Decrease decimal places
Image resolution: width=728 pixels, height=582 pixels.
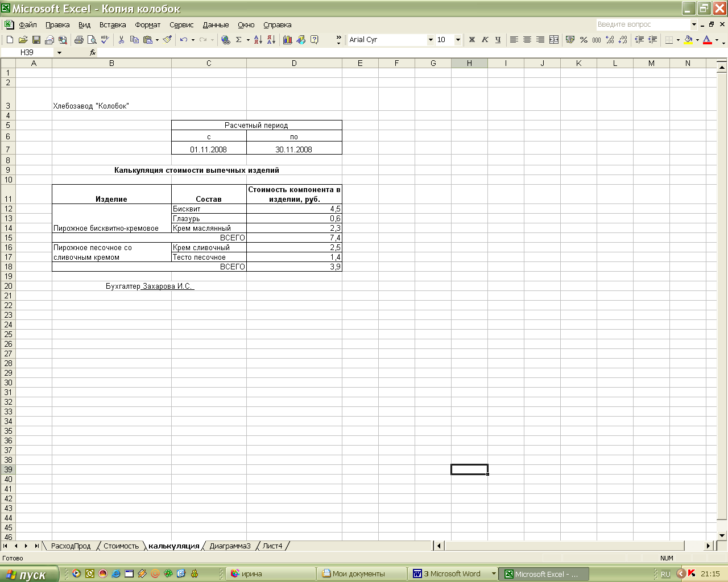click(623, 40)
